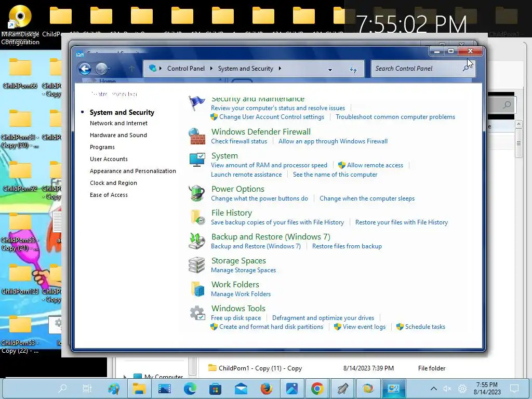Click Free up disk space link

(x=236, y=318)
